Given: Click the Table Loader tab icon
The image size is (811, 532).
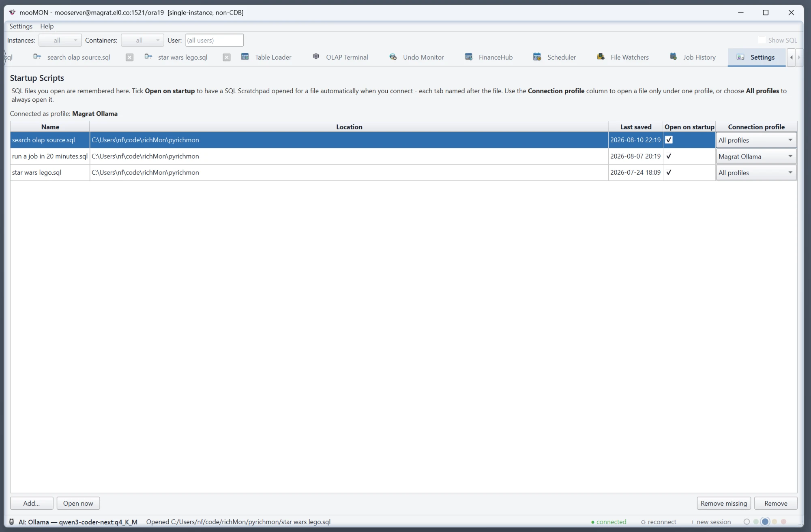Looking at the screenshot, I should point(245,57).
